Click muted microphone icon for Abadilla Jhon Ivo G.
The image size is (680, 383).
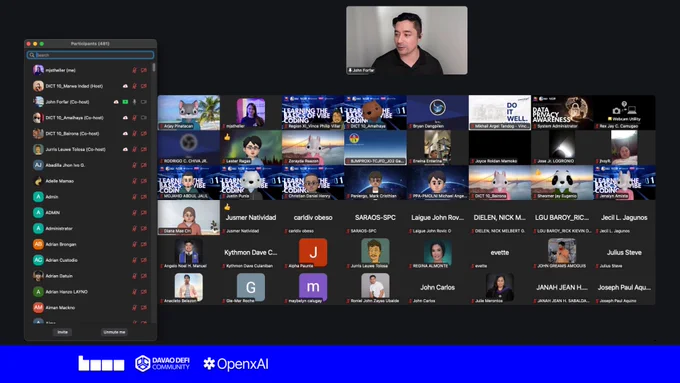pos(134,165)
